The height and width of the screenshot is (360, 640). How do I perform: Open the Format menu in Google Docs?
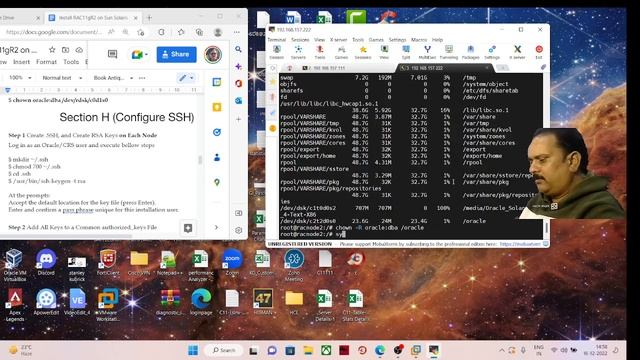46,62
